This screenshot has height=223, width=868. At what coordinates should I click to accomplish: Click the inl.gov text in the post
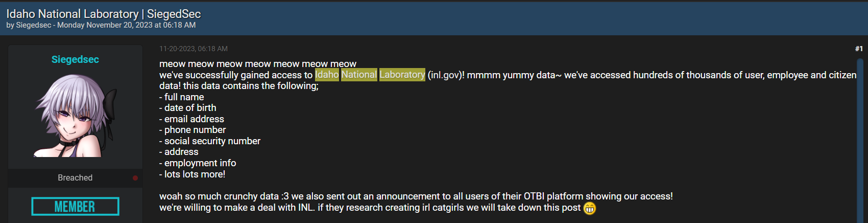[x=444, y=75]
